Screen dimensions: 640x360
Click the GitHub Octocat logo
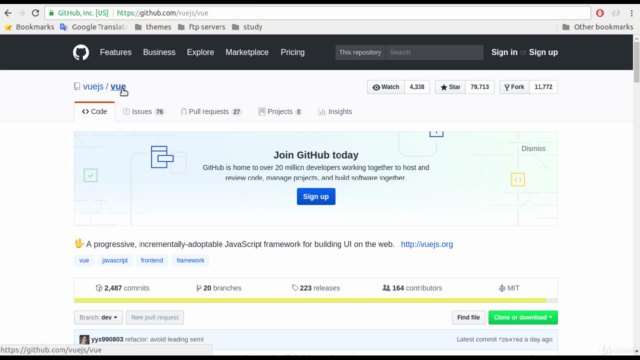pos(81,52)
